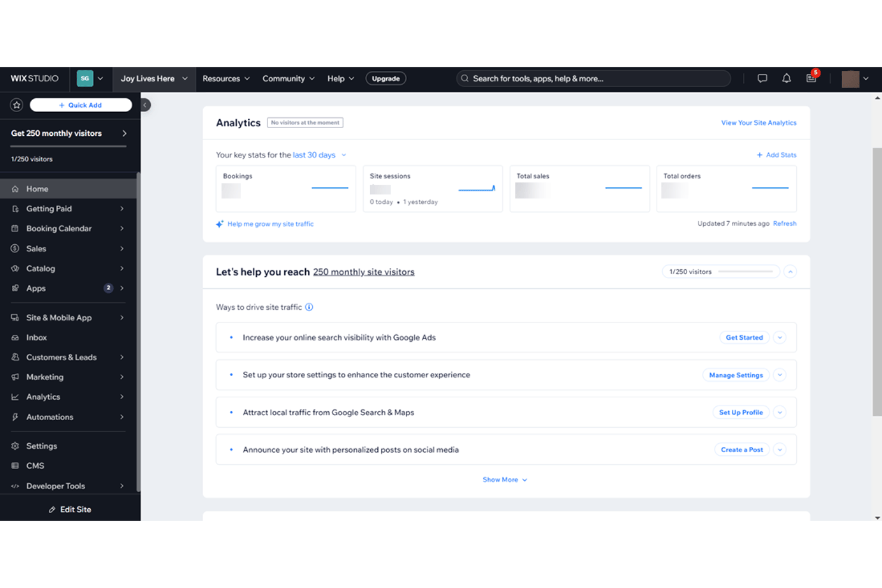
Task: Open the Community menu
Action: [x=288, y=79]
